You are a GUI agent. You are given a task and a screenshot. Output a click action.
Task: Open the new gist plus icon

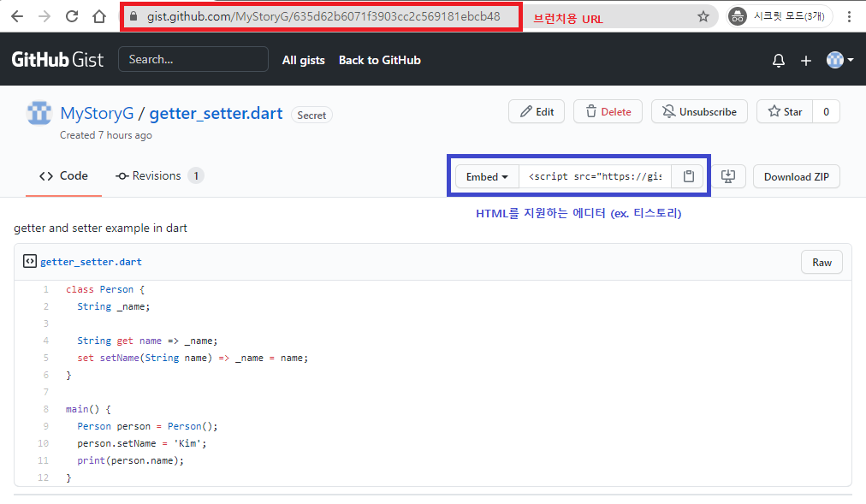click(805, 60)
